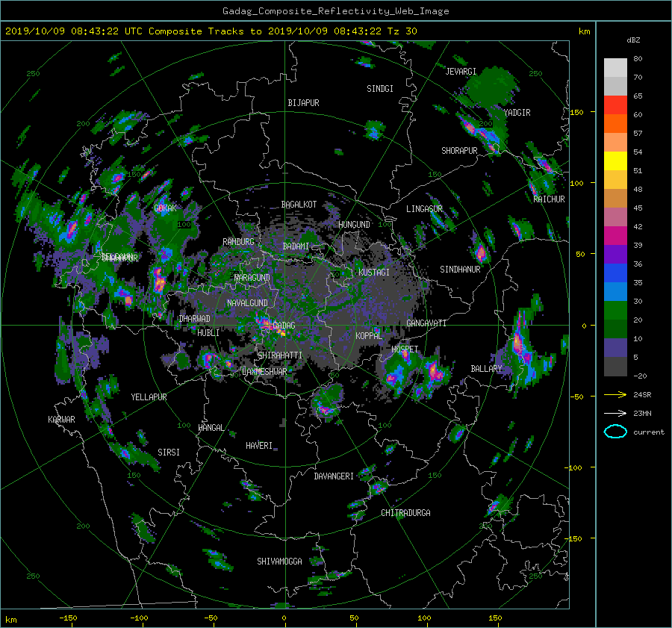The image size is (672, 628).
Task: Select the SHIRAHATTI town label
Action: 280,355
